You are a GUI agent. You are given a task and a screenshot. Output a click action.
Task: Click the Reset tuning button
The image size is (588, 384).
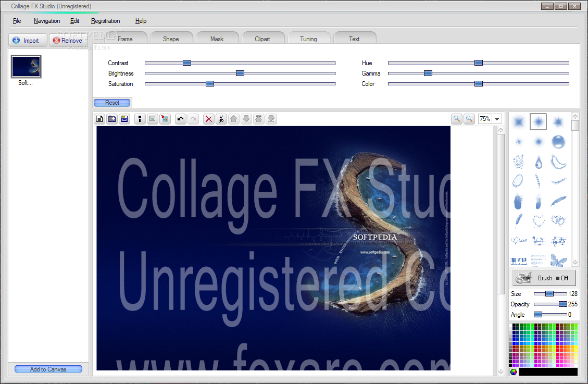tap(112, 102)
